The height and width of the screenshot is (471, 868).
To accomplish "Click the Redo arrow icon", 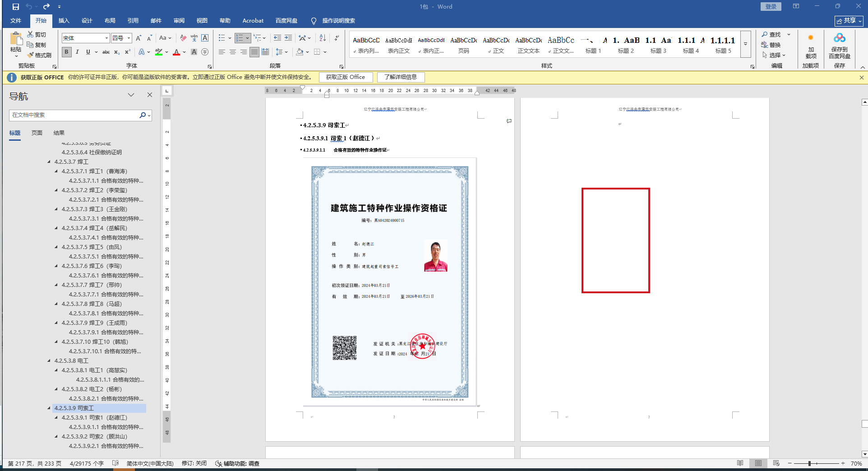I will coord(46,7).
